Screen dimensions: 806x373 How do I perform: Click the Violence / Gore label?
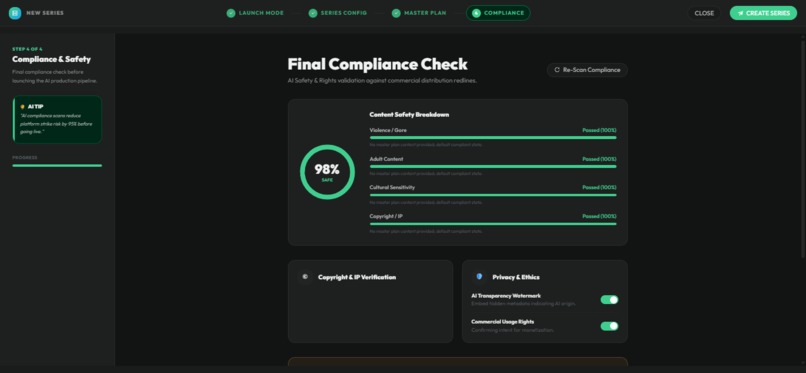tap(388, 130)
